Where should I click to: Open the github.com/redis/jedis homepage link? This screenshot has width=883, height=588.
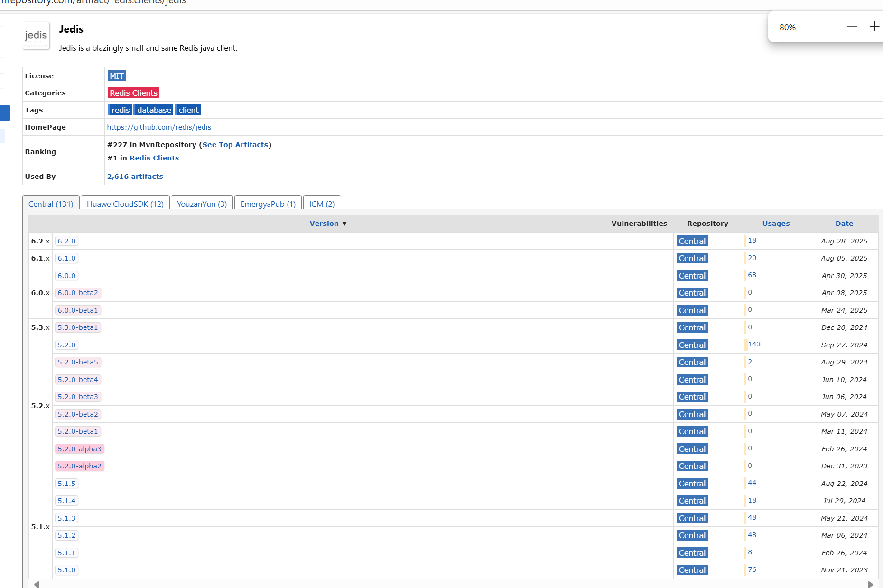pyautogui.click(x=159, y=127)
